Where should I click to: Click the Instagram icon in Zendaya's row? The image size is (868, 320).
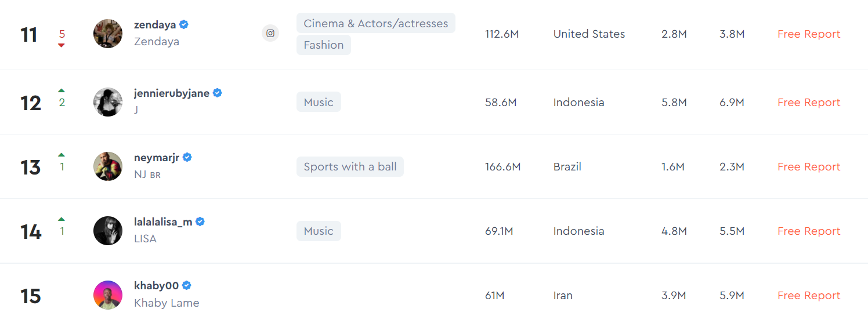(x=270, y=34)
